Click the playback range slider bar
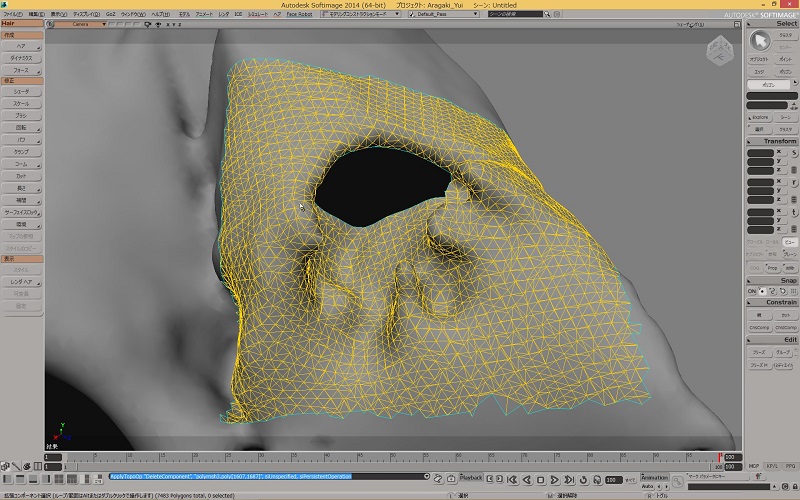 tap(393, 467)
